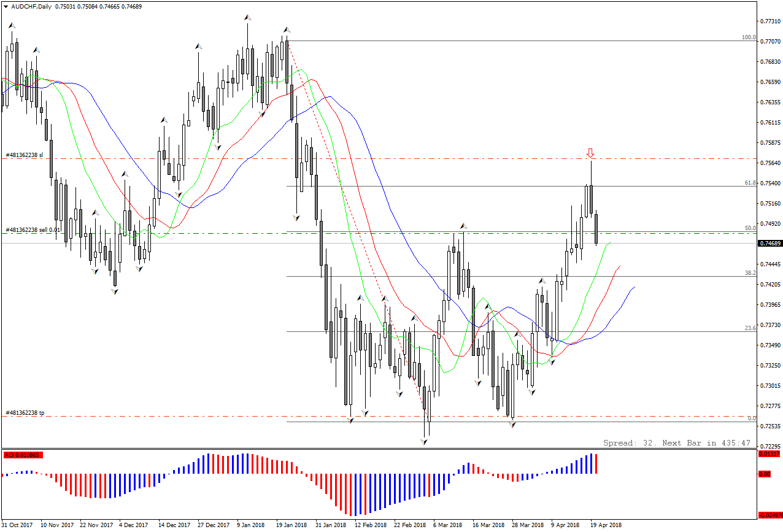Click the Fibonacci 0.0 level label
The height and width of the screenshot is (532, 783).
pyautogui.click(x=752, y=418)
